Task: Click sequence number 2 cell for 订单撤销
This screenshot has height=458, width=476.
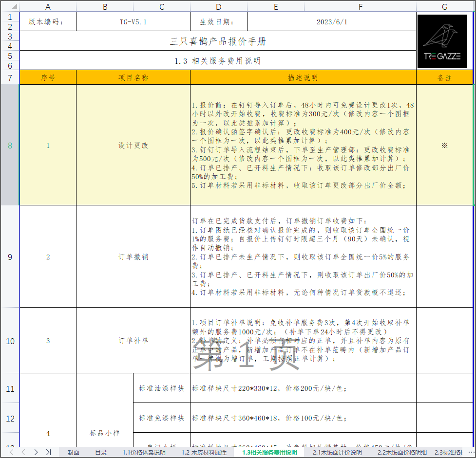Action: (x=48, y=256)
